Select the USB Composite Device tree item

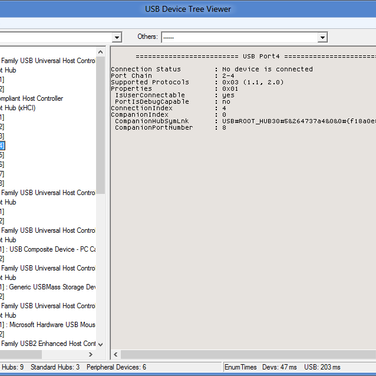point(48,249)
